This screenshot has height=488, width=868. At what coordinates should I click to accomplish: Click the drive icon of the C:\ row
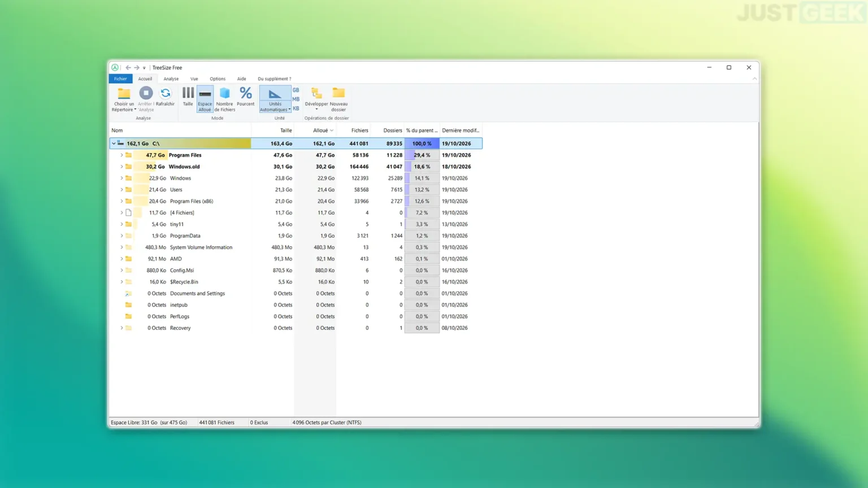click(120, 143)
